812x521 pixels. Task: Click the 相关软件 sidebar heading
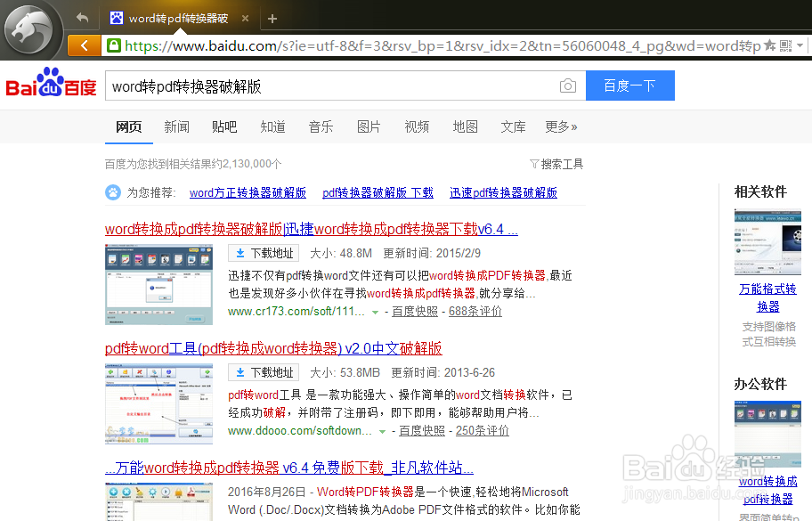(x=760, y=192)
